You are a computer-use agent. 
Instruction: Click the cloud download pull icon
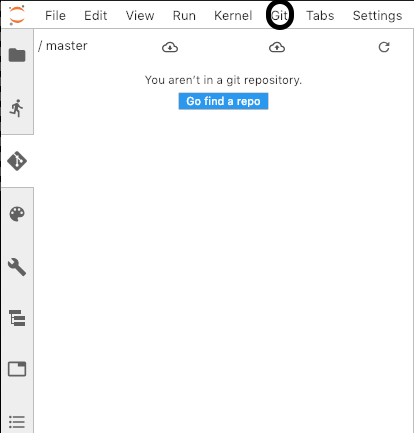(170, 47)
